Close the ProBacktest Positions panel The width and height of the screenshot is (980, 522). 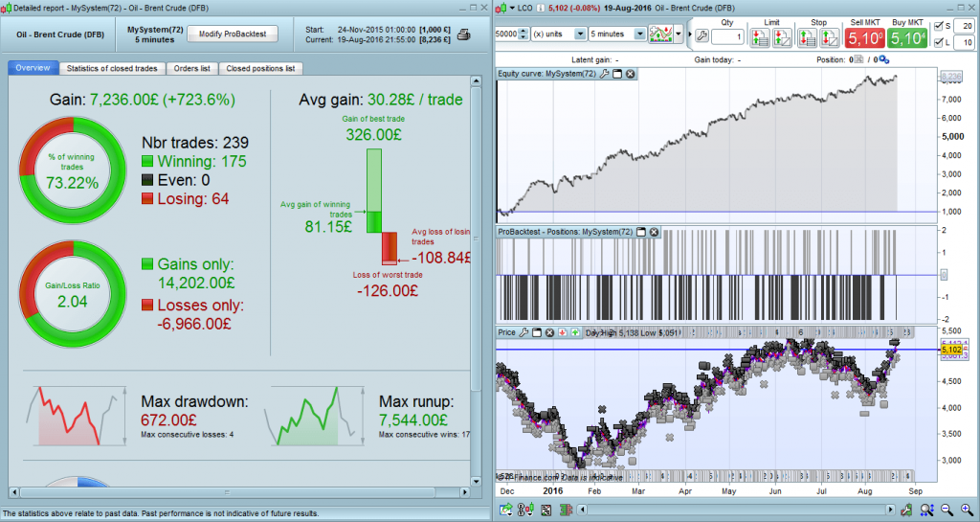[654, 232]
